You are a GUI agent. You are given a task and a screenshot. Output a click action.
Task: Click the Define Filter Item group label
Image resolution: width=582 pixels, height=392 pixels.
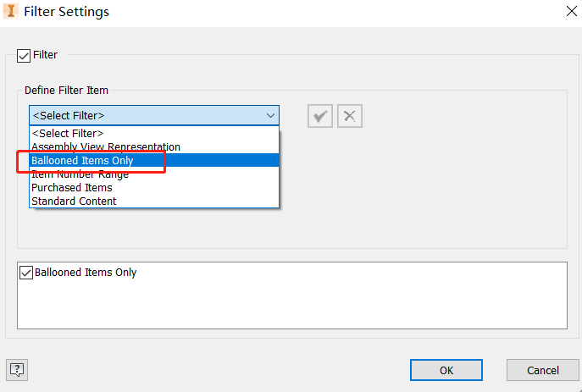[x=66, y=90]
